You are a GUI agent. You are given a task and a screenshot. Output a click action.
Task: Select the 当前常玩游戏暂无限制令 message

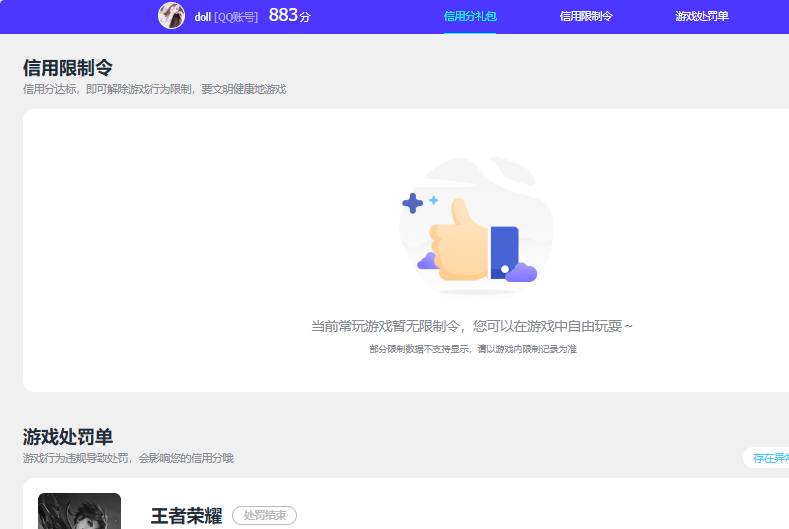(x=471, y=326)
